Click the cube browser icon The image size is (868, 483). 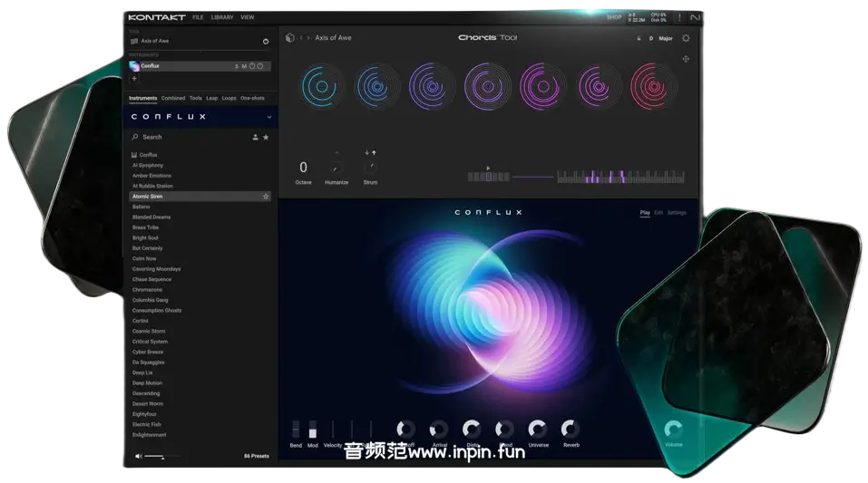pos(289,38)
